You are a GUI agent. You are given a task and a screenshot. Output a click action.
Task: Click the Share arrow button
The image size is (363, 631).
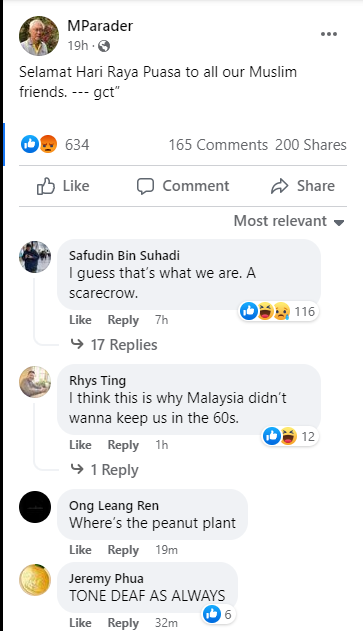(303, 186)
